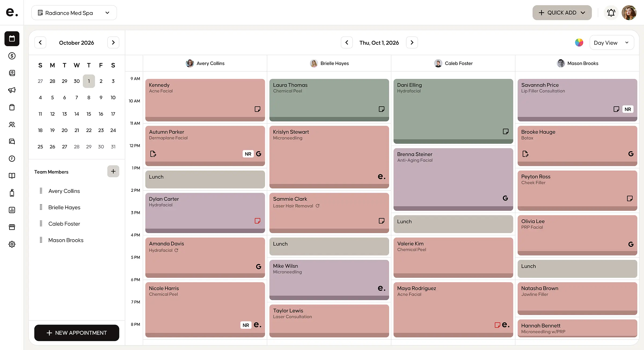644x350 pixels.
Task: Click the Google icon on Brenna Steiner appointment
Action: (x=505, y=198)
